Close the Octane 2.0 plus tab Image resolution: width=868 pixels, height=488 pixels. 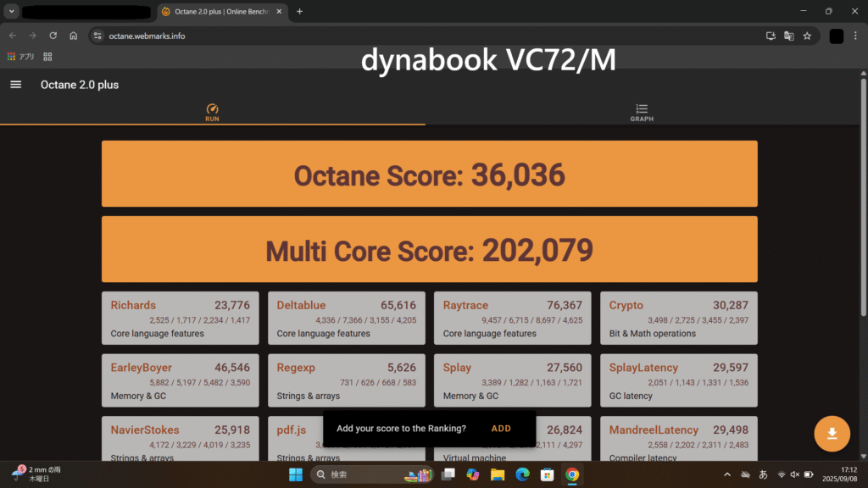(x=279, y=11)
